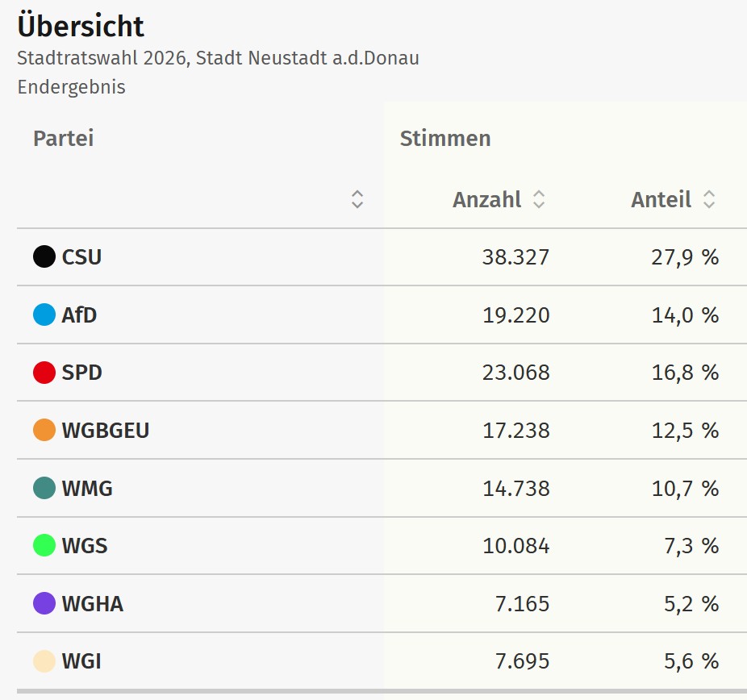Select the green WGS color dot
The width and height of the screenshot is (747, 700).
point(44,546)
